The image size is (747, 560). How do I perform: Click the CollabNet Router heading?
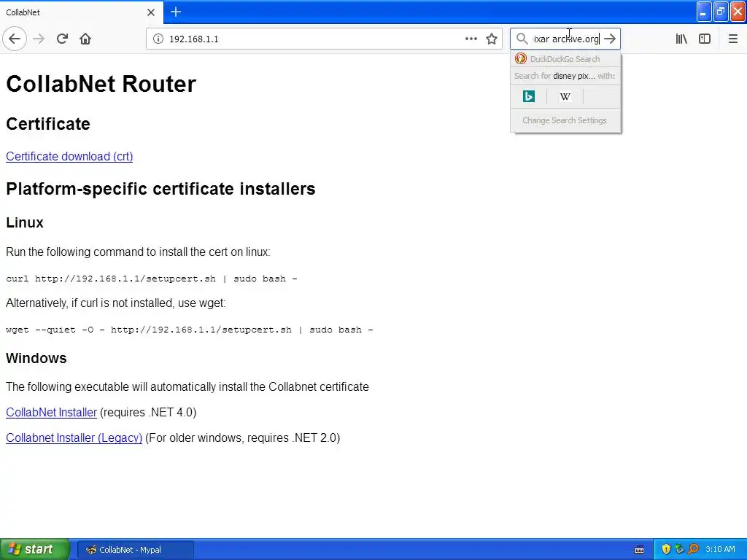101,84
